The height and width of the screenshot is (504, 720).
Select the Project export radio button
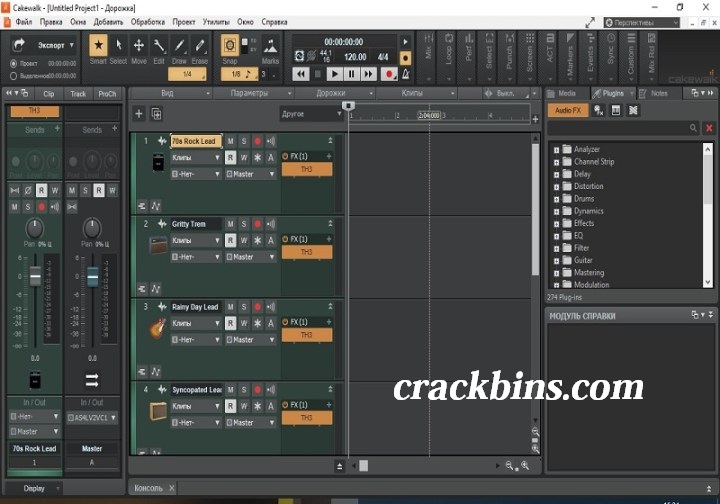(x=13, y=63)
